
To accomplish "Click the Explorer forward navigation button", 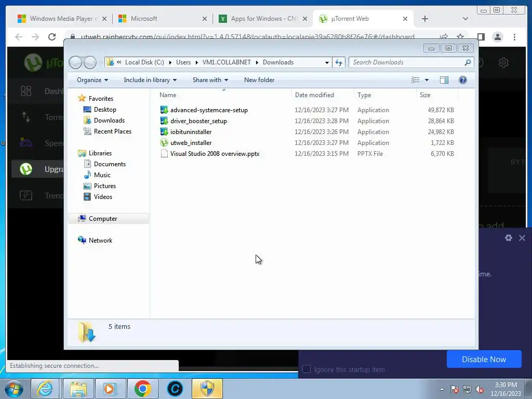I will pos(90,62).
